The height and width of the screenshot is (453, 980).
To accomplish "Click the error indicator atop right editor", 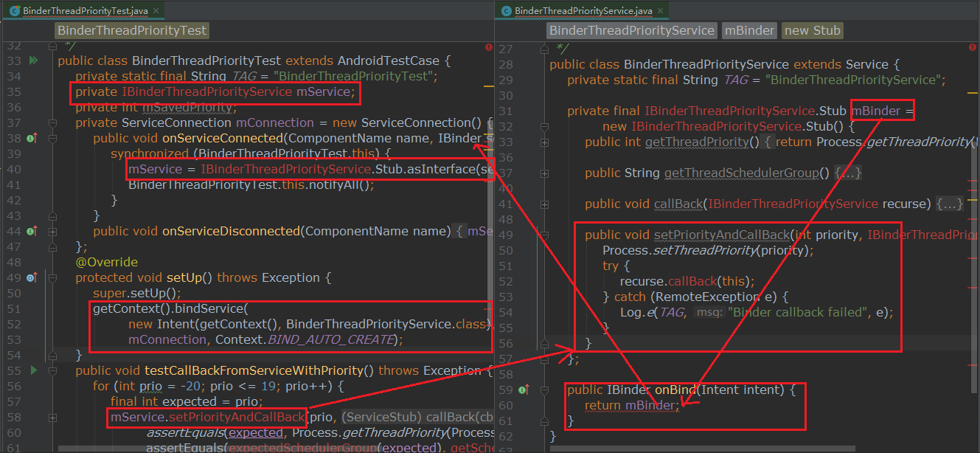I will click(974, 47).
